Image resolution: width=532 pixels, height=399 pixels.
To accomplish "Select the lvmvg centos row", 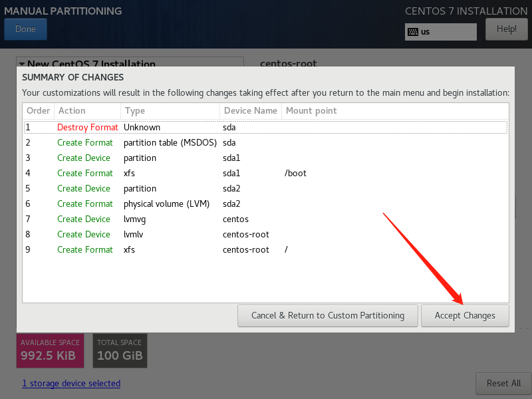I will click(x=265, y=219).
